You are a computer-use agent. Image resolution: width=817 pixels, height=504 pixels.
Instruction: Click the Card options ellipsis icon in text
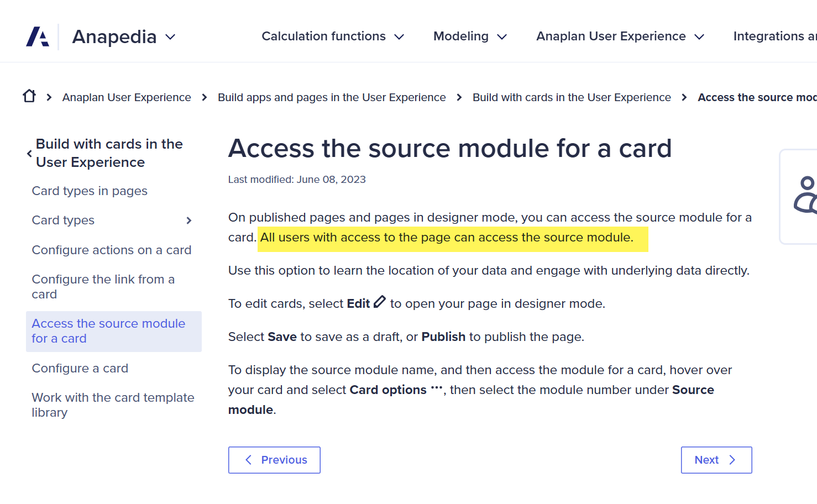(437, 387)
